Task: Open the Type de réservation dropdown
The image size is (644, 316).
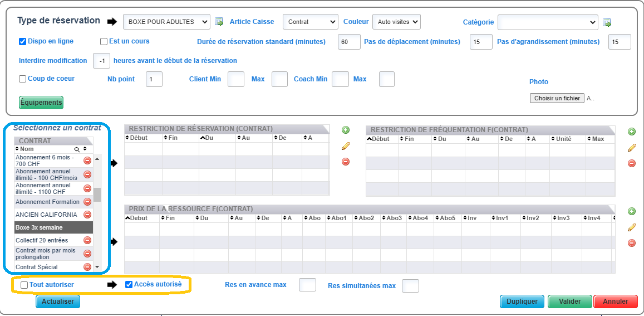Action: coord(166,22)
